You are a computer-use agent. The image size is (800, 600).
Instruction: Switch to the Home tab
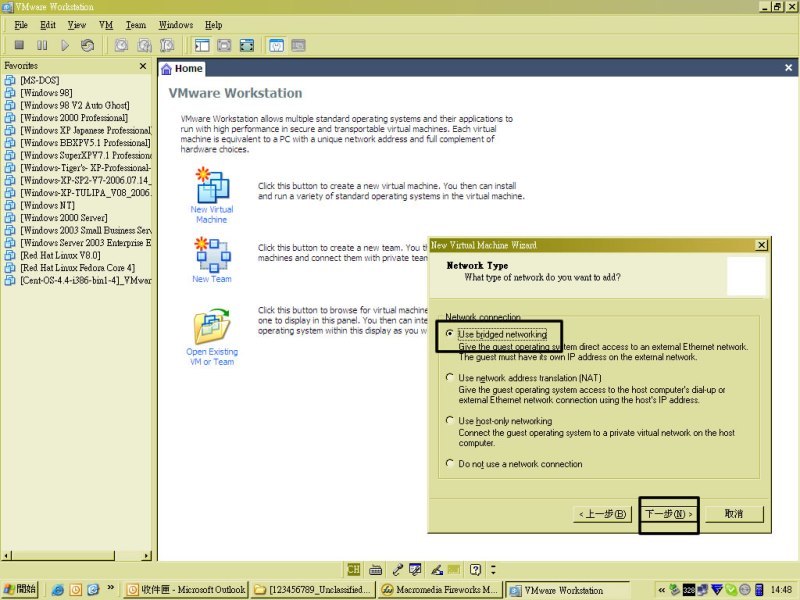[182, 68]
